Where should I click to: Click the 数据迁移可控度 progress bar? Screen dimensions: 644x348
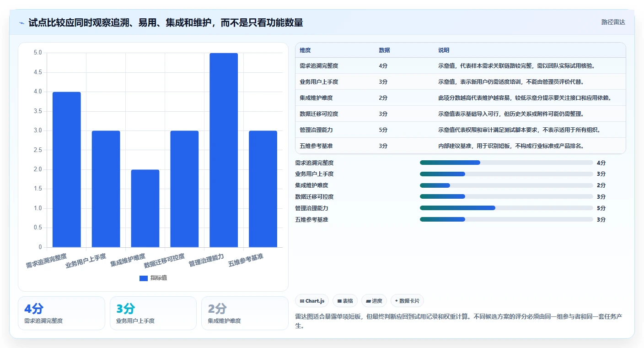coord(506,196)
